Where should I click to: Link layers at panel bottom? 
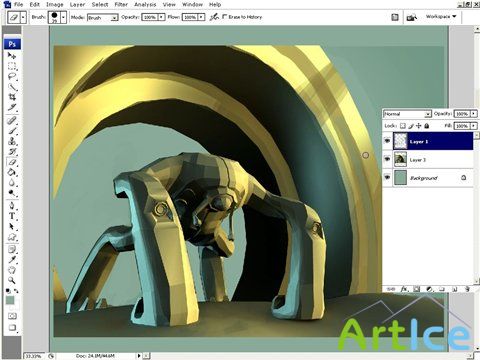[391, 289]
